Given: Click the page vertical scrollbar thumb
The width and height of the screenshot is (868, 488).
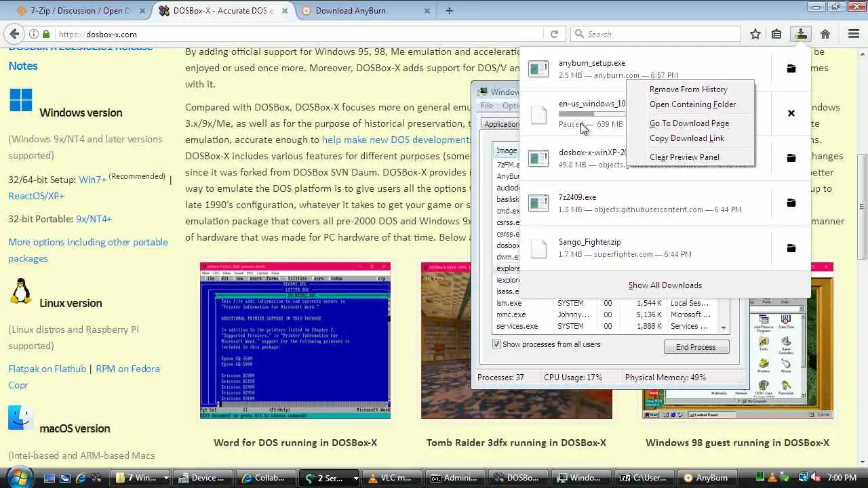Looking at the screenshot, I should pyautogui.click(x=863, y=207).
